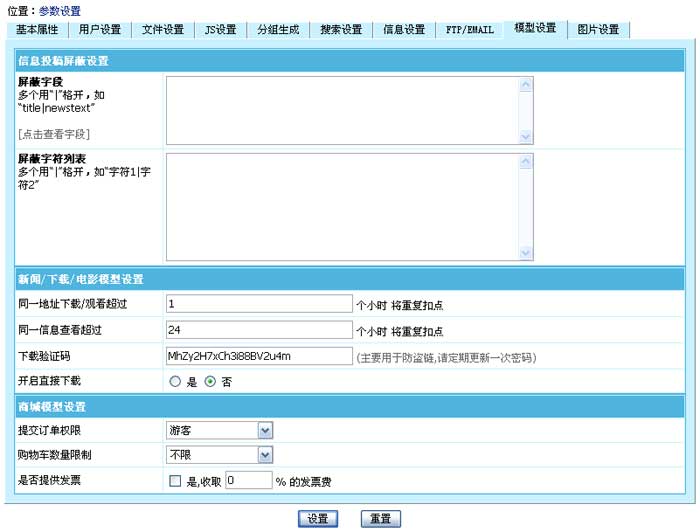This screenshot has width=700, height=532.
Task: Enable the 是否提供发票 checkbox
Action: tap(176, 481)
